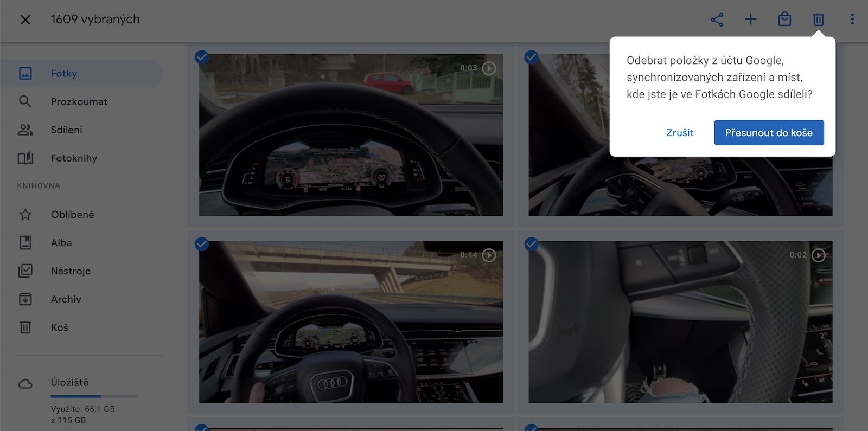The width and height of the screenshot is (868, 431).
Task: Open Fotoknihy
Action: (81, 158)
